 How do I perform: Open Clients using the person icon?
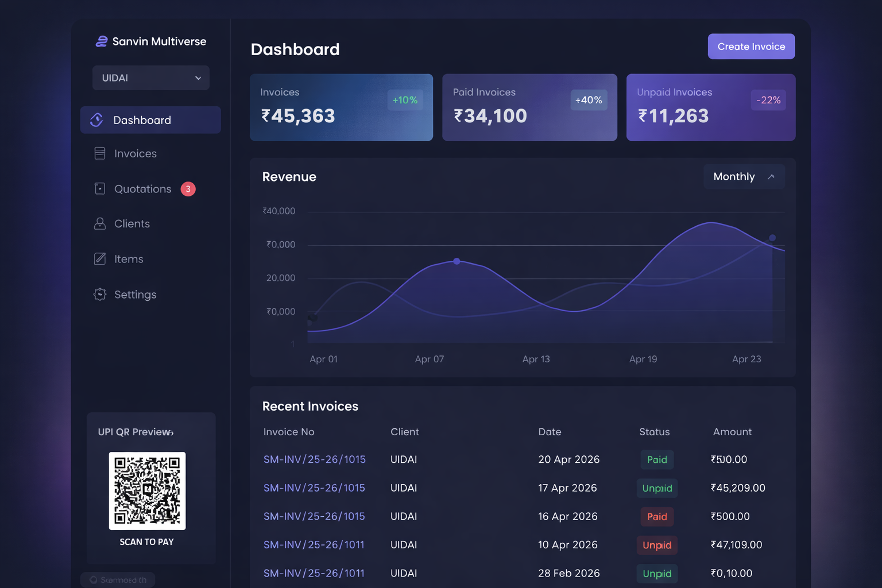pos(99,223)
